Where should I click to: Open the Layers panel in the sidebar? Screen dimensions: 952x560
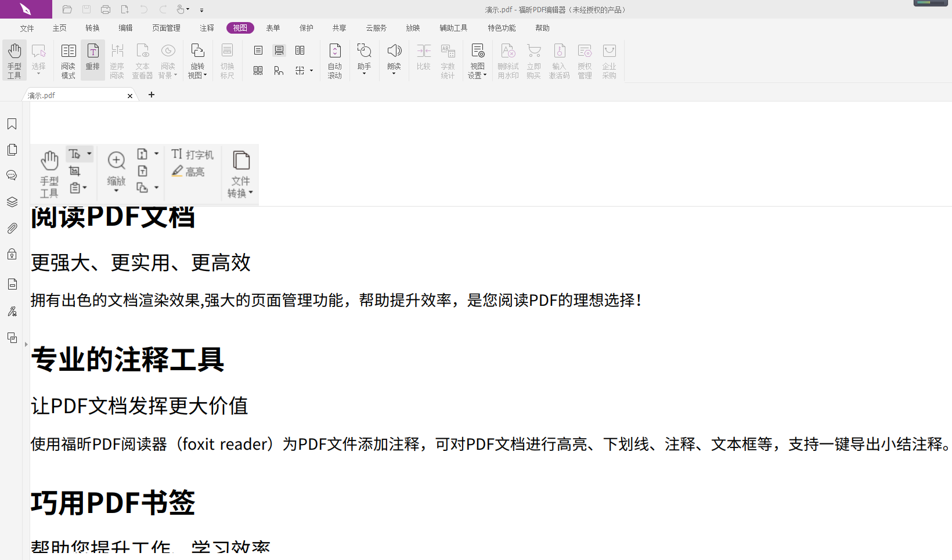[12, 202]
